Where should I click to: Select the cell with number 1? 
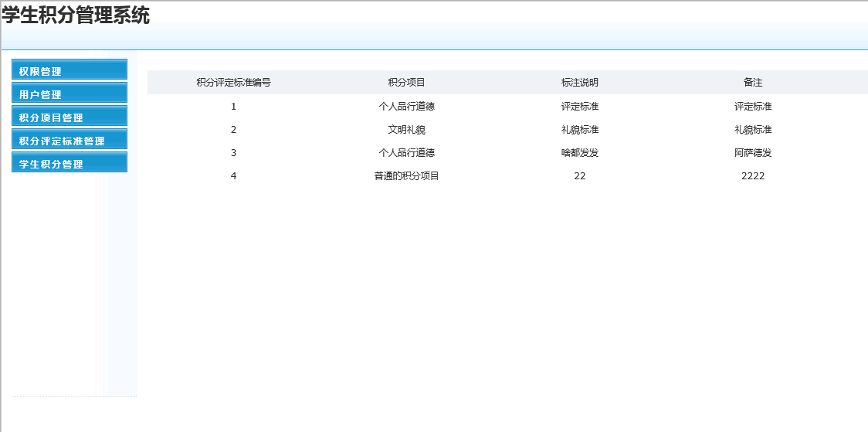point(234,107)
